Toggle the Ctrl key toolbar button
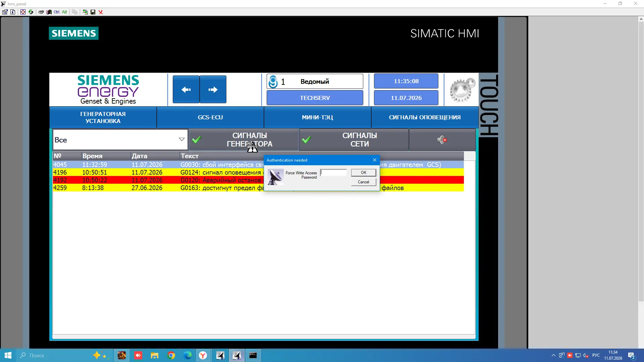Viewport: 644px width, 362px height. click(57, 12)
